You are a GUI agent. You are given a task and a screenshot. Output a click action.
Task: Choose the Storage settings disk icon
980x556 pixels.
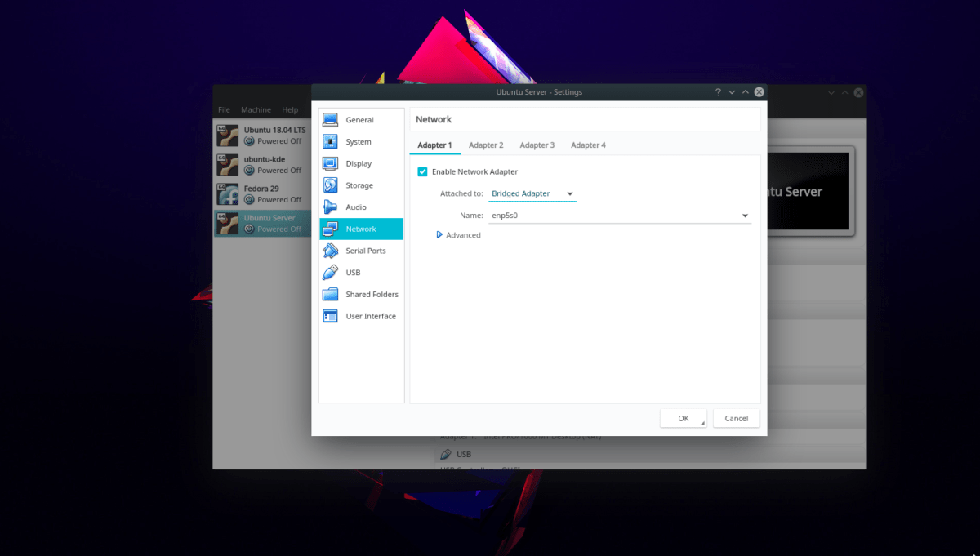coord(330,185)
